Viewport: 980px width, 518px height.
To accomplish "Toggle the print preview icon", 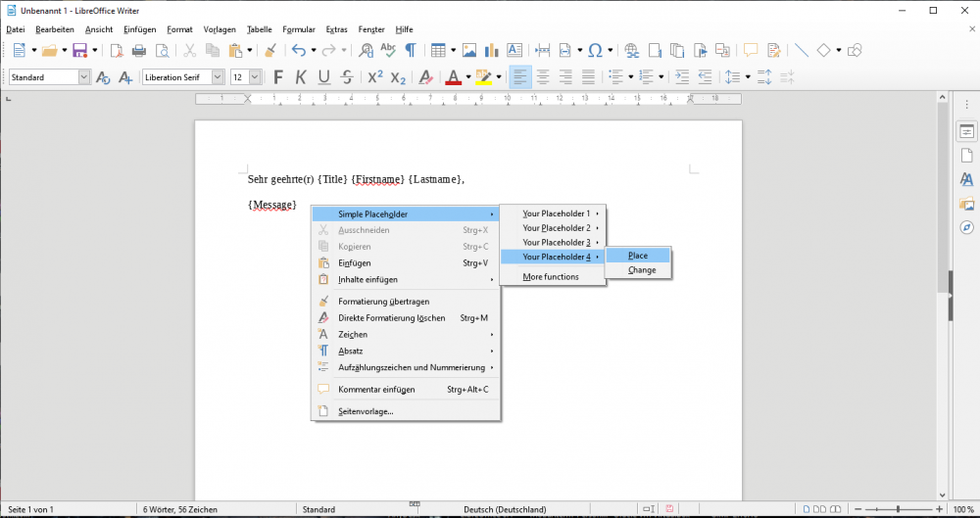I will pos(162,51).
